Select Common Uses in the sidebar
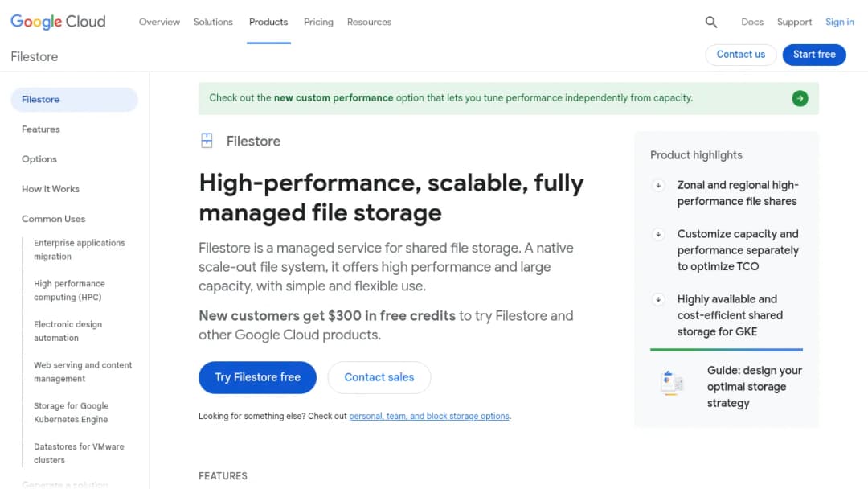The width and height of the screenshot is (868, 489). [53, 219]
